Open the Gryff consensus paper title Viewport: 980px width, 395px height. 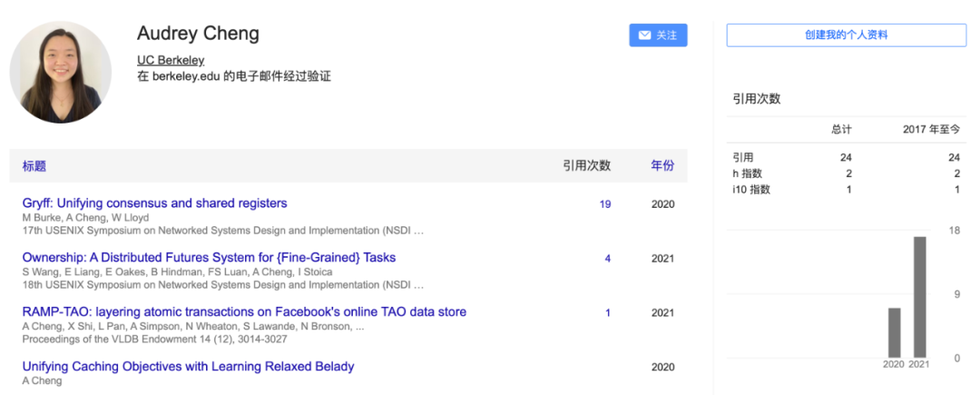pyautogui.click(x=154, y=203)
